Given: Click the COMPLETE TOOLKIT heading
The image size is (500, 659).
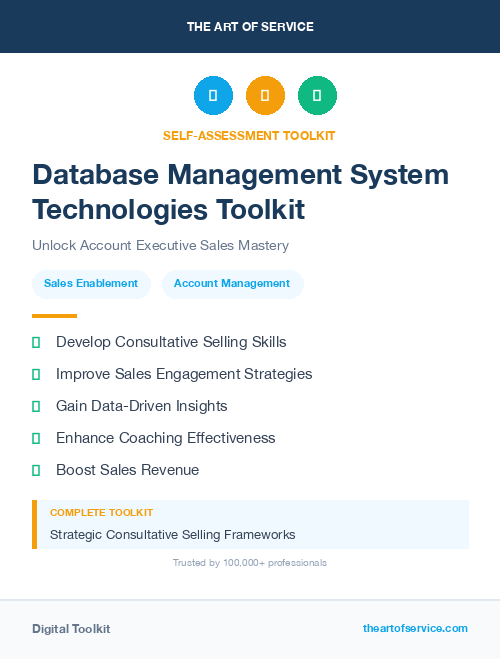Looking at the screenshot, I should (101, 513).
